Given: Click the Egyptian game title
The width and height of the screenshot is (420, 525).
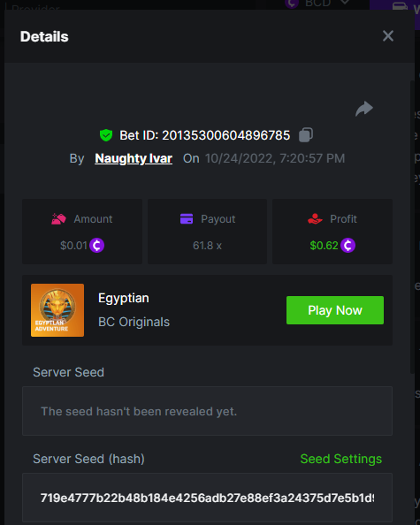Looking at the screenshot, I should (124, 298).
